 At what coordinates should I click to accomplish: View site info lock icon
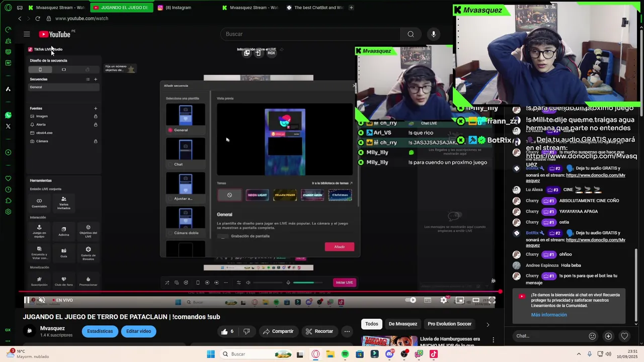click(49, 19)
